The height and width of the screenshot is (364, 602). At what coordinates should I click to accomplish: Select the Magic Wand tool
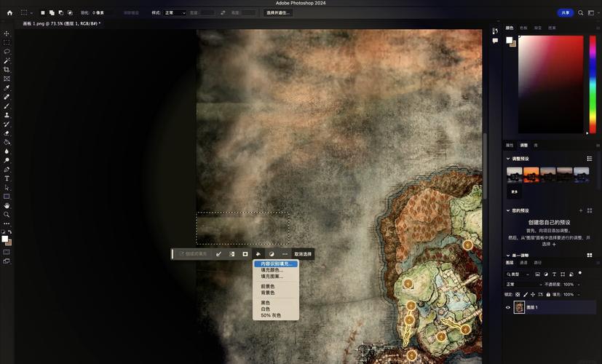click(7, 60)
